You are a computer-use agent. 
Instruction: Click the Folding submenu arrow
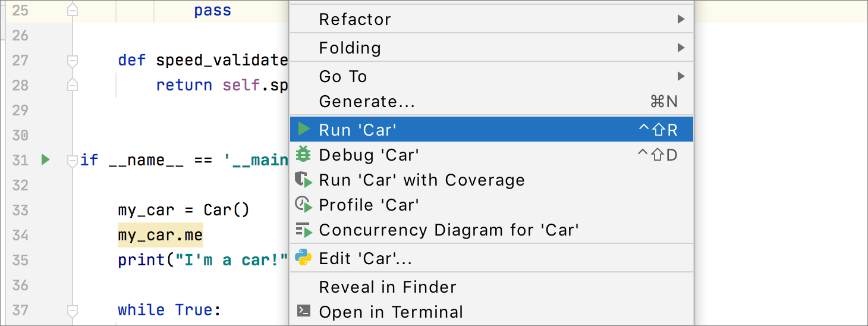coord(681,48)
